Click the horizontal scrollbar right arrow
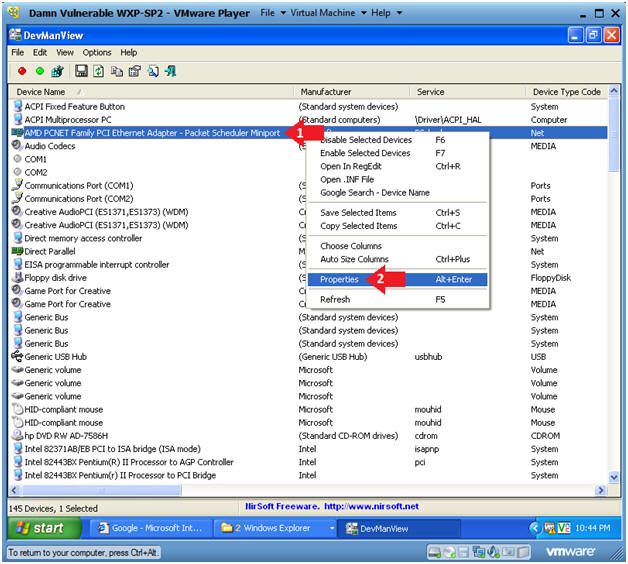The image size is (628, 564). pos(601,490)
